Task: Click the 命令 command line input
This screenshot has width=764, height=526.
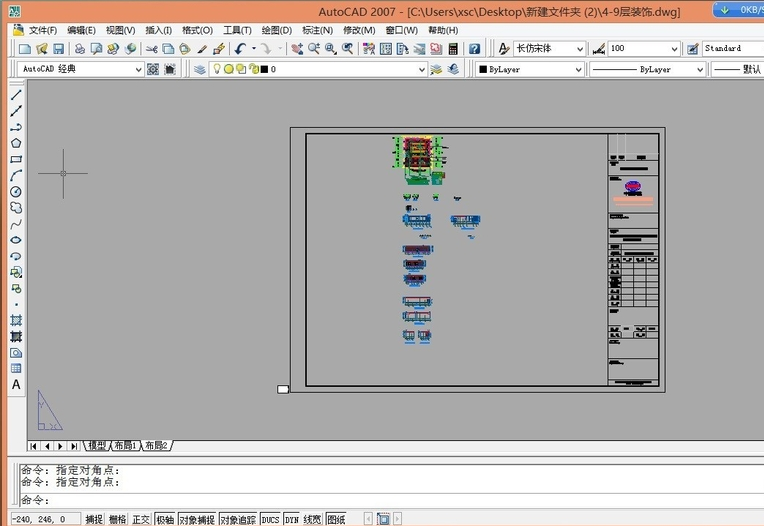Action: click(390, 500)
